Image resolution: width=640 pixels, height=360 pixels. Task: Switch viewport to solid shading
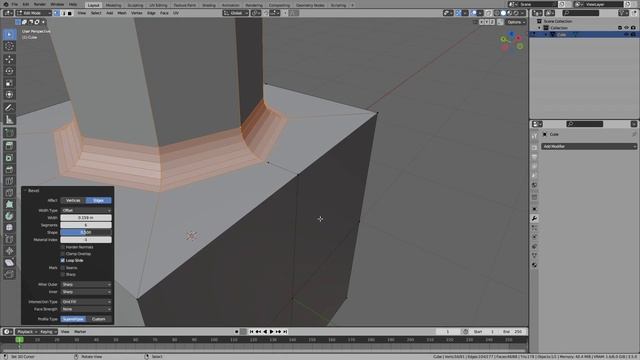click(503, 13)
